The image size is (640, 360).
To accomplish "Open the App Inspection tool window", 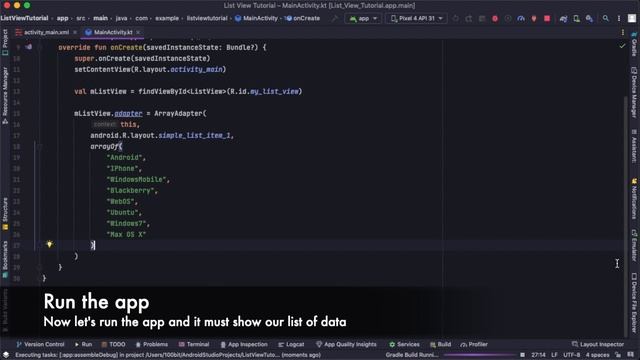I will click(x=244, y=344).
